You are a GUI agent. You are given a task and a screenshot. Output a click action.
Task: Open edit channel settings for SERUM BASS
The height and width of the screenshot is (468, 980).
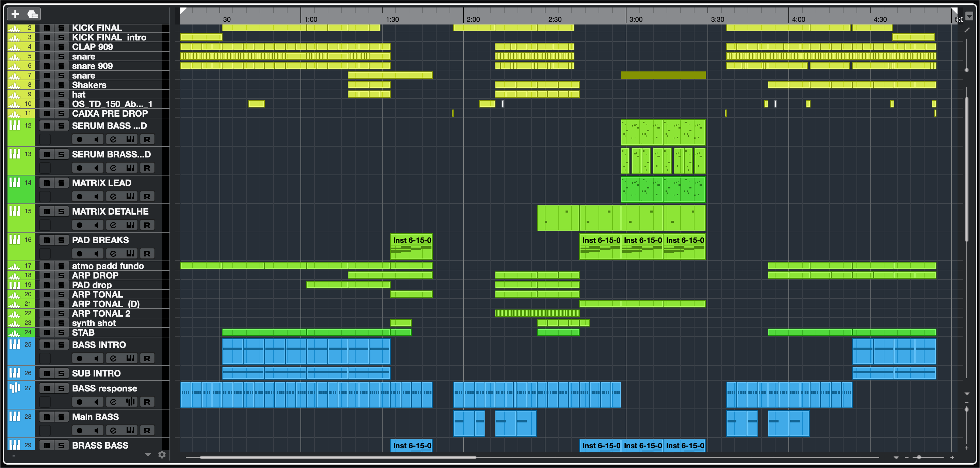(x=113, y=139)
